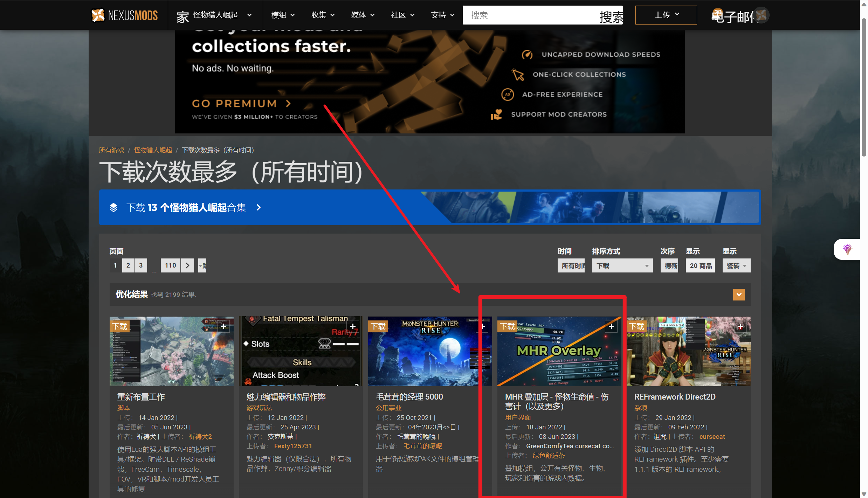868x498 pixels.
Task: Open the 游戏玩法 category link
Action: point(259,408)
